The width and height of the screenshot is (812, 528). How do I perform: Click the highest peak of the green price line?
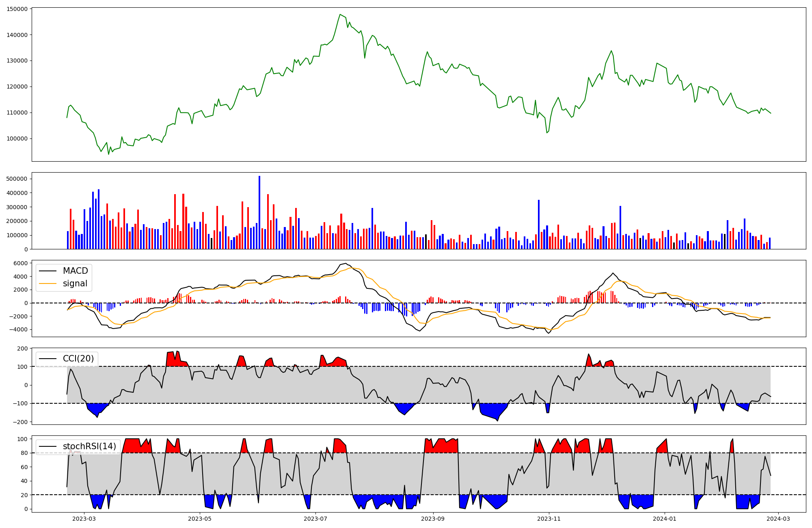point(340,15)
